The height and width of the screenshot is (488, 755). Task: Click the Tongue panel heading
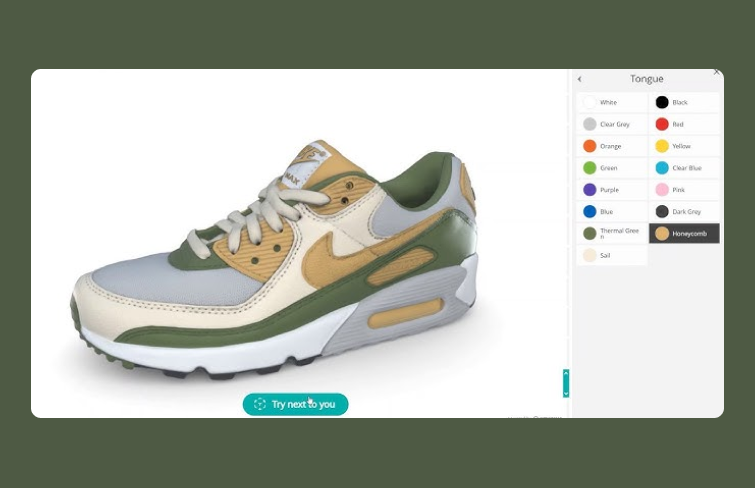point(647,79)
